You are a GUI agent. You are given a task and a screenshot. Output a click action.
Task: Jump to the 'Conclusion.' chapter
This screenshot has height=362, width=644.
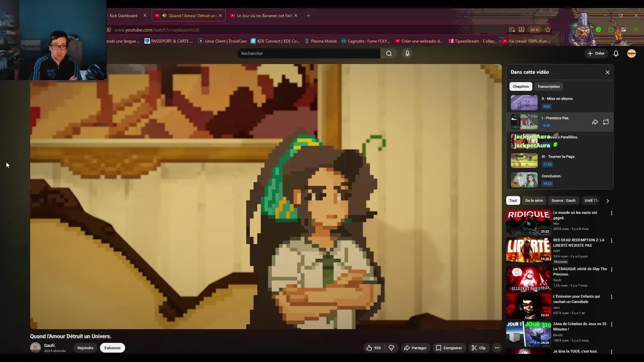click(559, 180)
